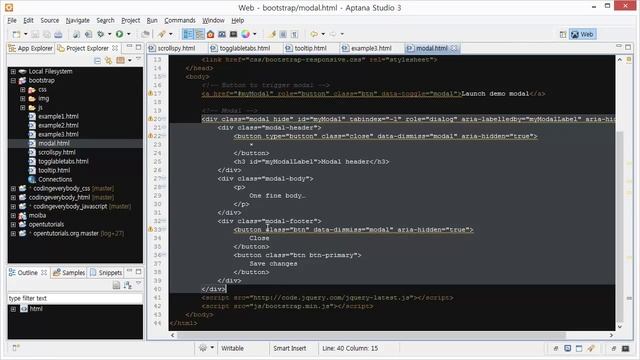Click the Collapse All icon in Project Explorer
The image size is (640, 360).
[97, 60]
